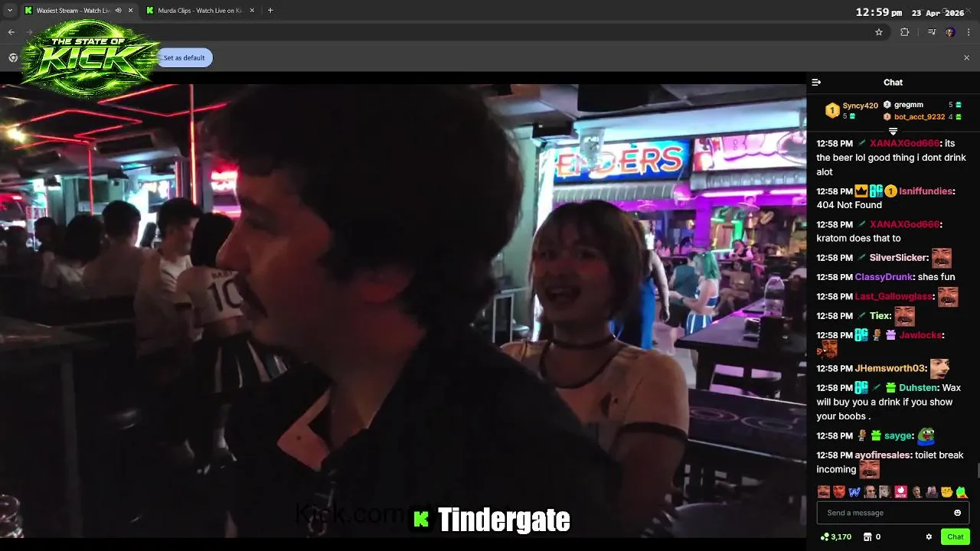
Task: Open the tab search dropdown
Action: point(10,11)
